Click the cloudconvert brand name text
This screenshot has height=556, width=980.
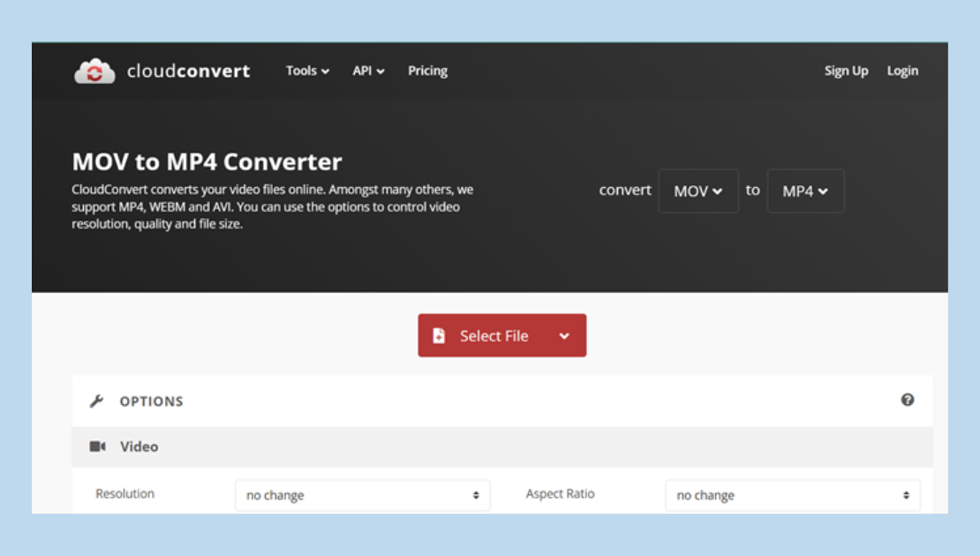(x=188, y=71)
